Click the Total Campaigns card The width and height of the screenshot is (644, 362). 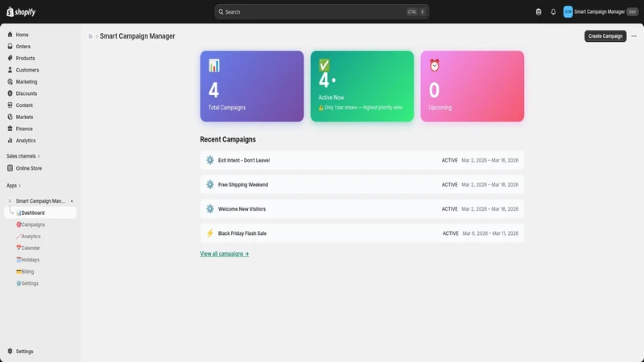pyautogui.click(x=252, y=86)
